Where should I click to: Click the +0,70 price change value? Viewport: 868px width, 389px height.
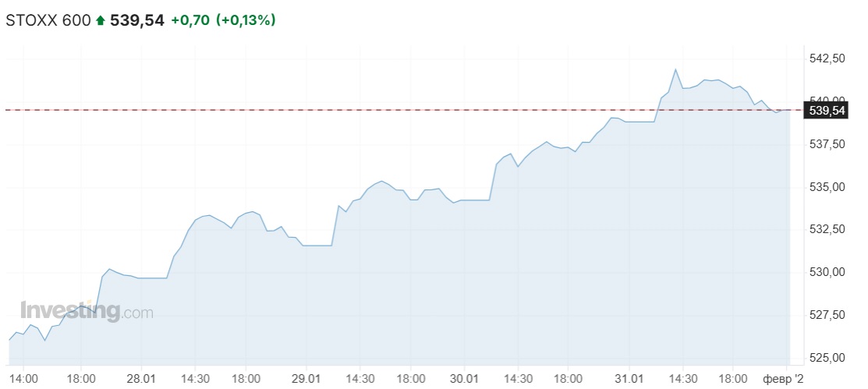tap(190, 21)
